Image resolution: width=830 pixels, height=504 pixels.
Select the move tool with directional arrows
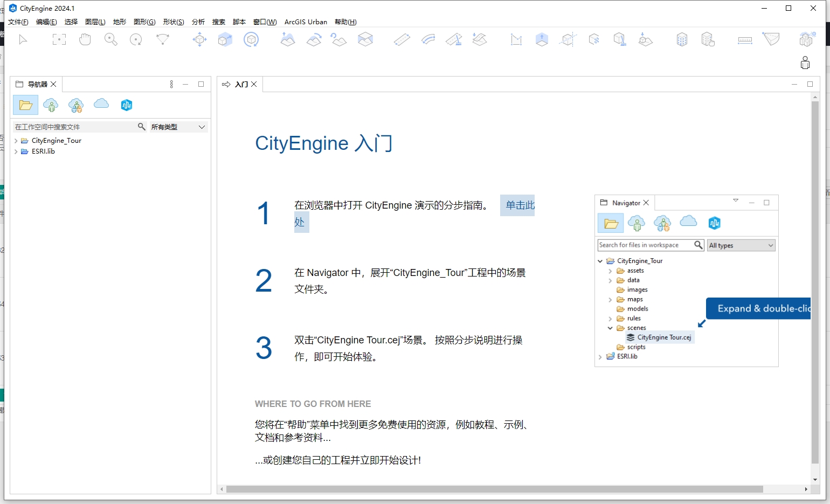[x=199, y=39]
